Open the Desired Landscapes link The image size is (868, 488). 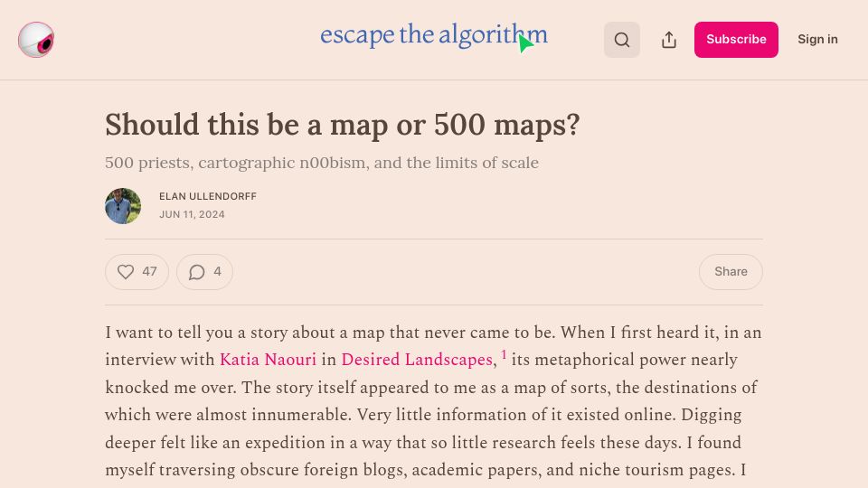(417, 360)
